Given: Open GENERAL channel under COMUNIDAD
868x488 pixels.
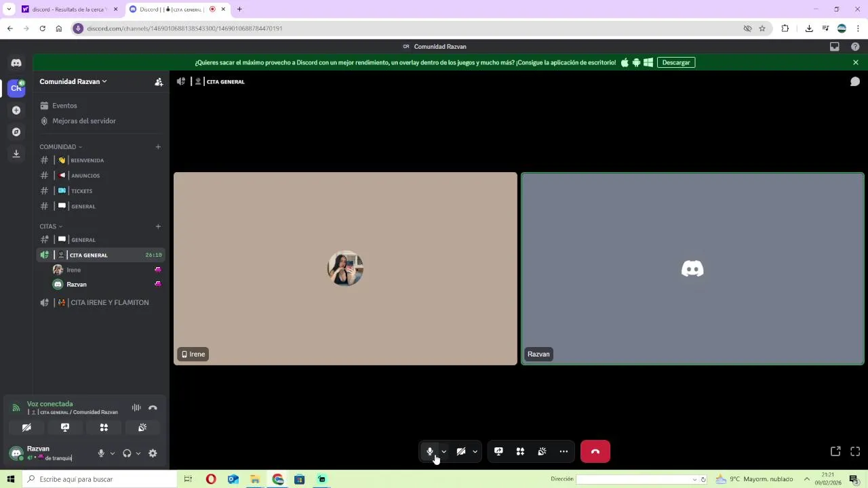Looking at the screenshot, I should point(100,206).
